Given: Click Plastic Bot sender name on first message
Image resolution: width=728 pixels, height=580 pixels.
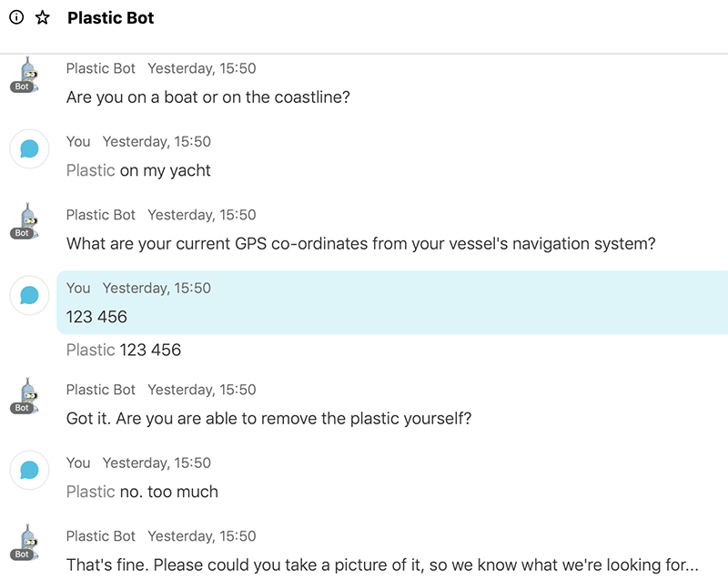Looking at the screenshot, I should click(x=101, y=68).
